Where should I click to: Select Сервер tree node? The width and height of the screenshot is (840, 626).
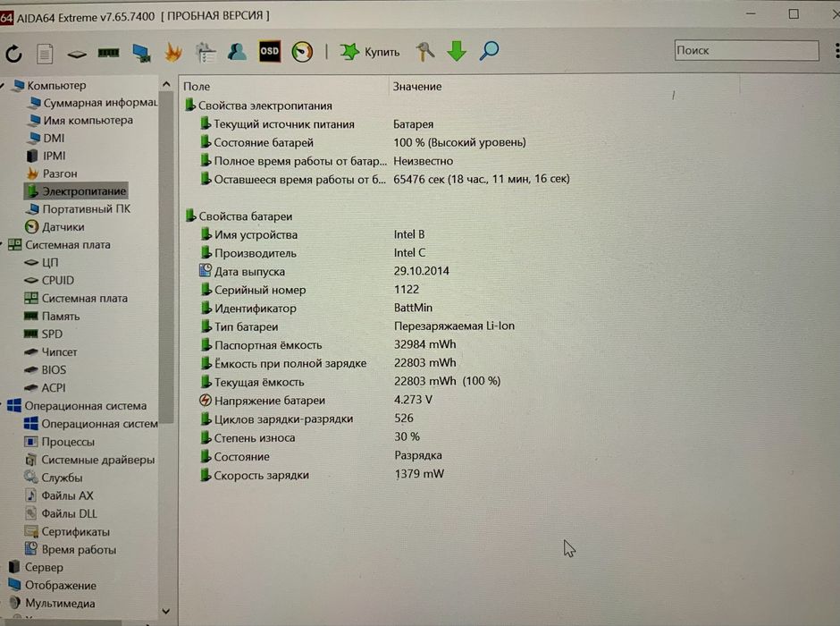[x=36, y=567]
